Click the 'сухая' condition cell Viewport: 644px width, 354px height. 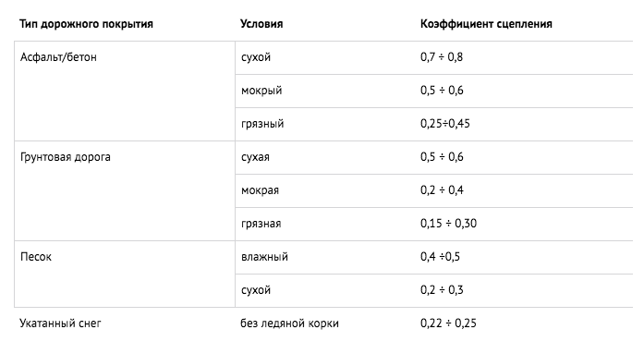pos(255,157)
